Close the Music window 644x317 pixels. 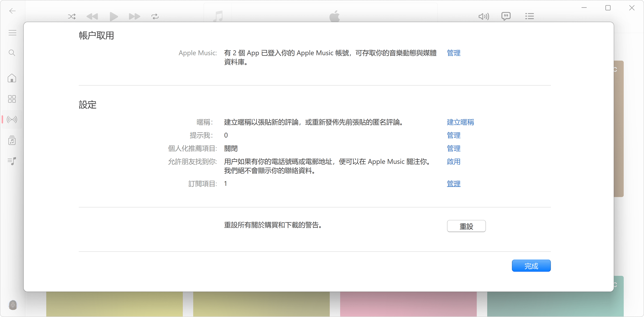coord(632,8)
